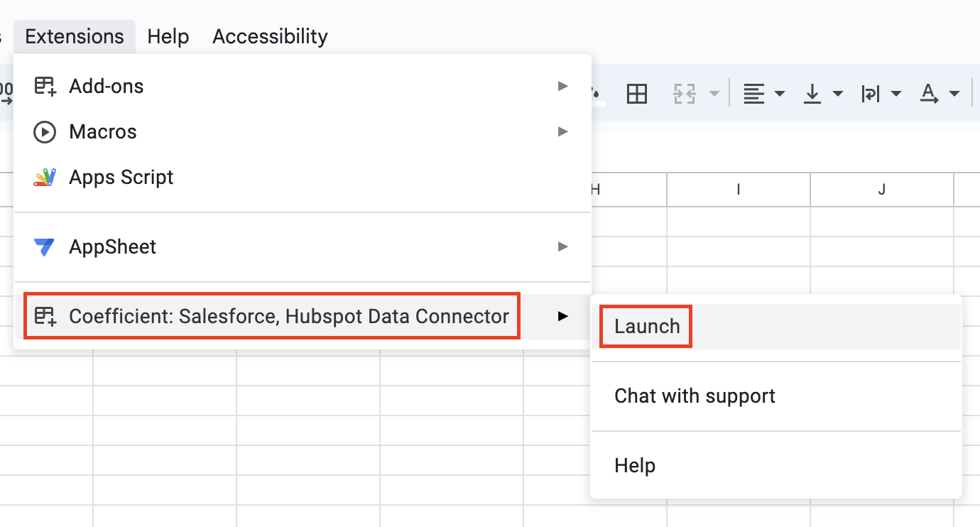This screenshot has width=980, height=527.
Task: Open the Merge cells dropdown arrow
Action: click(714, 94)
